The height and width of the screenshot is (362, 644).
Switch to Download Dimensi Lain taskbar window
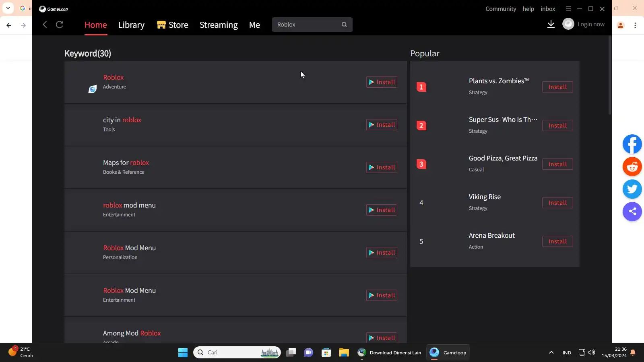pyautogui.click(x=389, y=353)
